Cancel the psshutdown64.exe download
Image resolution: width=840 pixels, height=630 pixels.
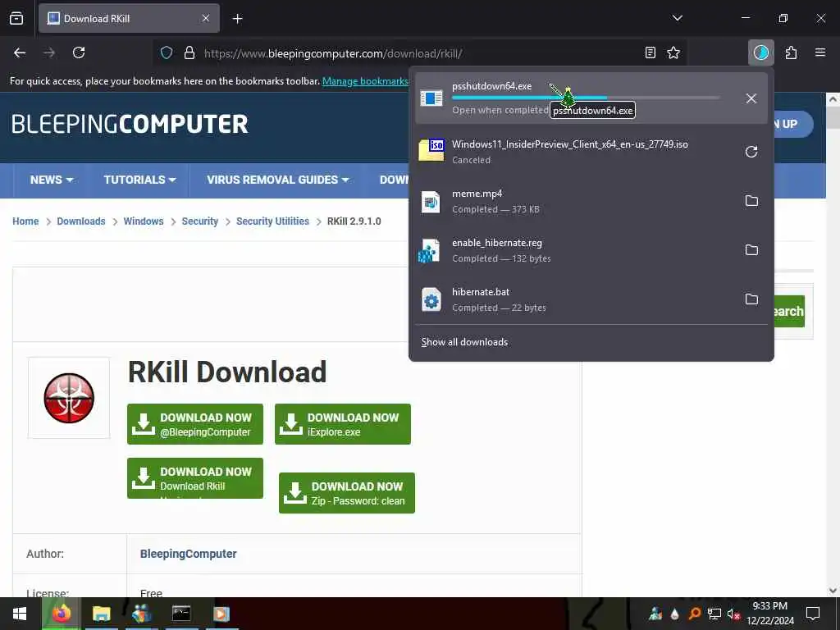[x=751, y=98]
